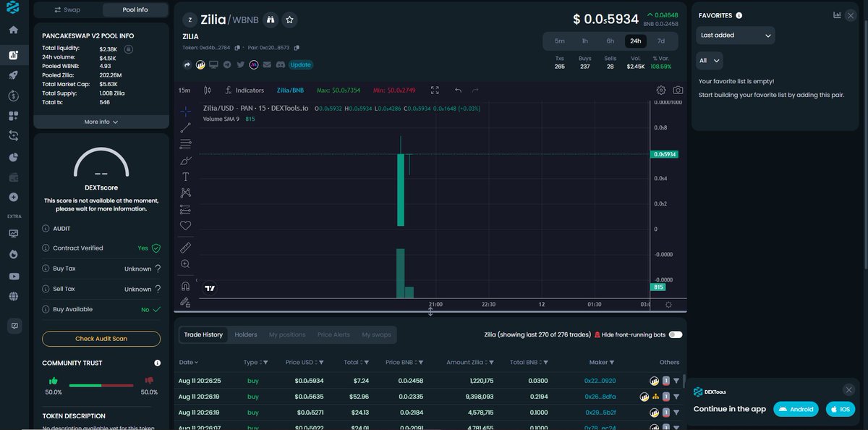868x430 pixels.
Task: Select the 7d stats timeframe
Action: [661, 41]
